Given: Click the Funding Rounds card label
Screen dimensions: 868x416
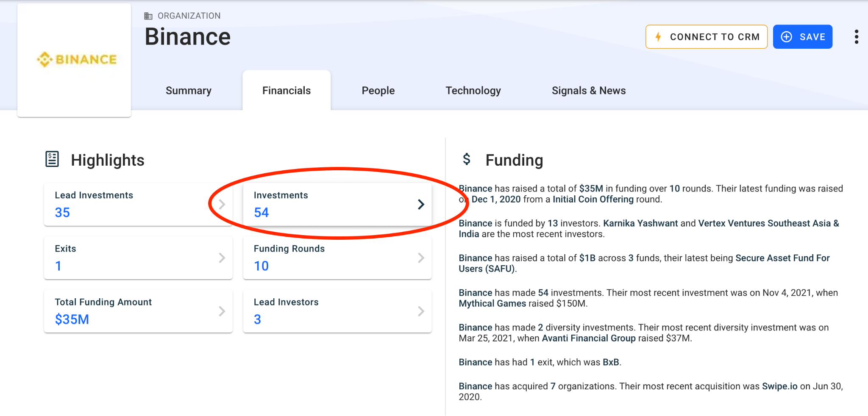Looking at the screenshot, I should coord(289,249).
